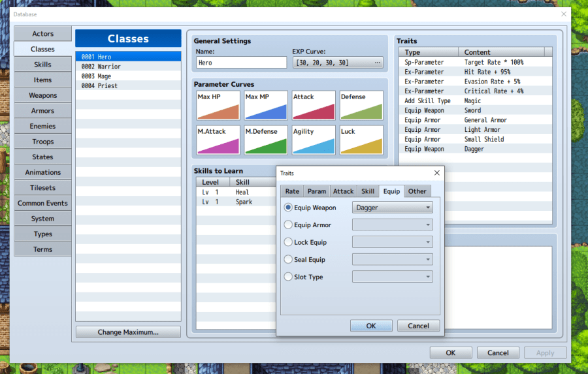This screenshot has width=588, height=374.
Task: Switch to the Param tab in Traits
Action: pos(316,191)
